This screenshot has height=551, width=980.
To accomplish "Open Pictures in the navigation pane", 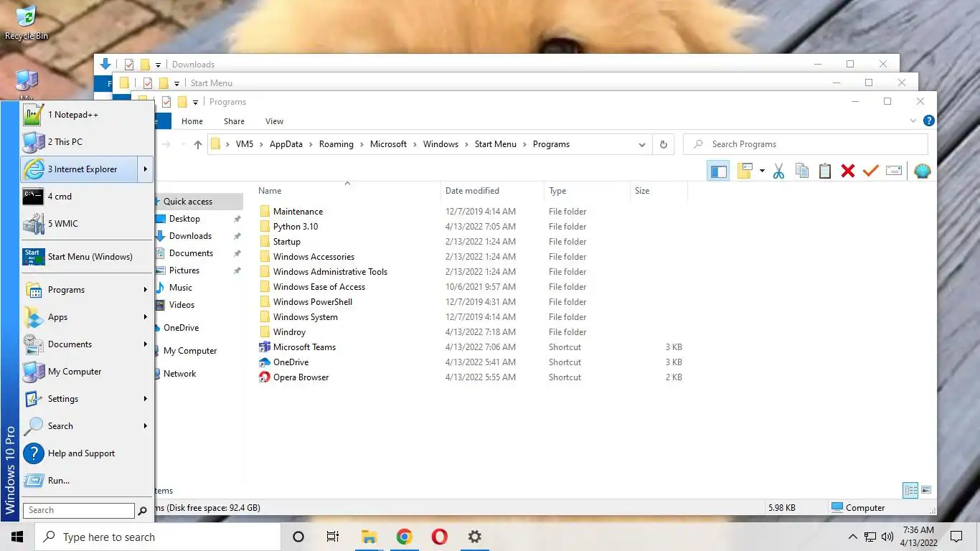I will tap(184, 270).
